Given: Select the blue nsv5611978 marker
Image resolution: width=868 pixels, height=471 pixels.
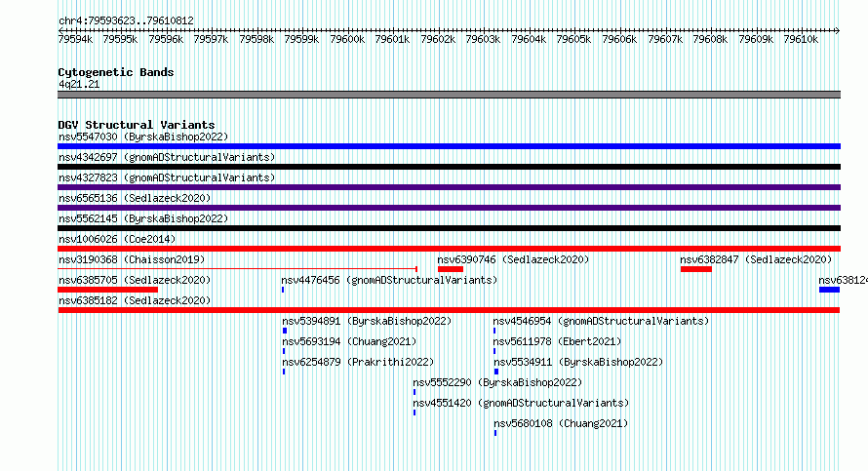Looking at the screenshot, I should pos(494,351).
